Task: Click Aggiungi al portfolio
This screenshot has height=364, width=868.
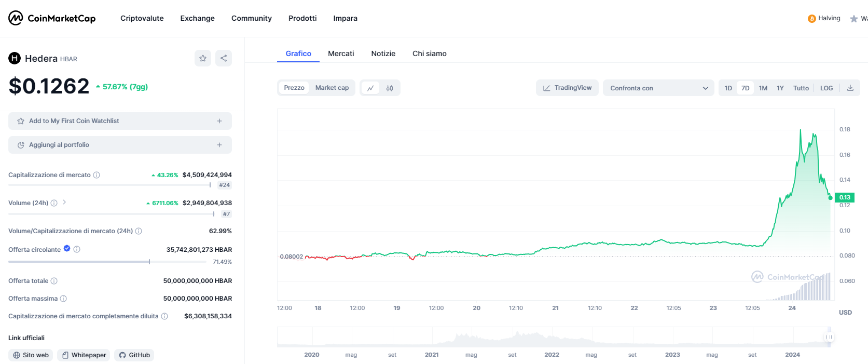Action: point(120,145)
